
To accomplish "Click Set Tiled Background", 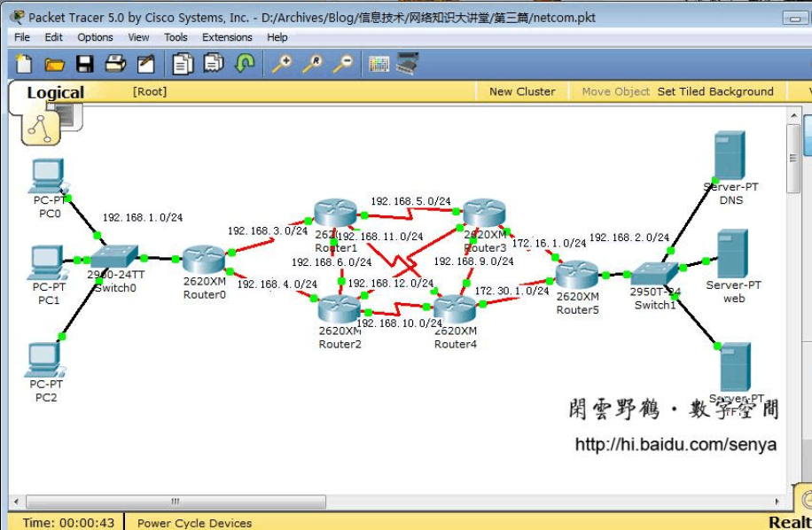I will 715,91.
